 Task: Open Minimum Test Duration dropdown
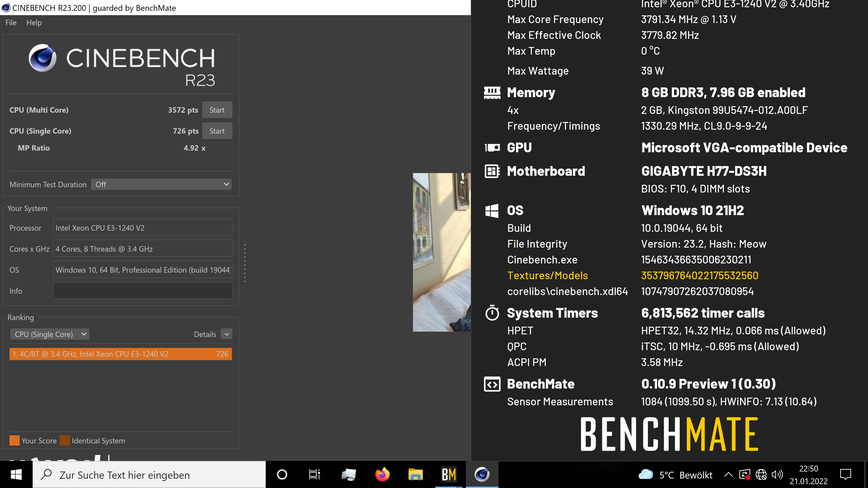point(161,184)
